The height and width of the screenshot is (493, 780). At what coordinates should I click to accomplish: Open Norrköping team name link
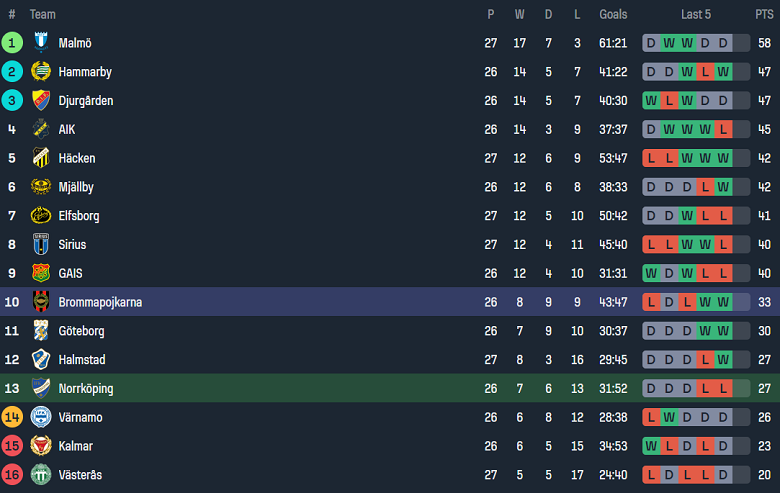(86, 388)
